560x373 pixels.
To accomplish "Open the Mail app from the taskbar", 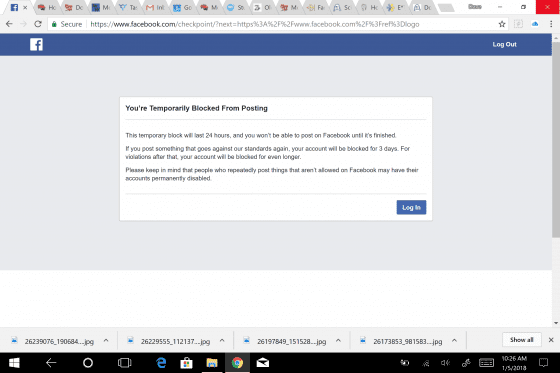I will [x=262, y=363].
